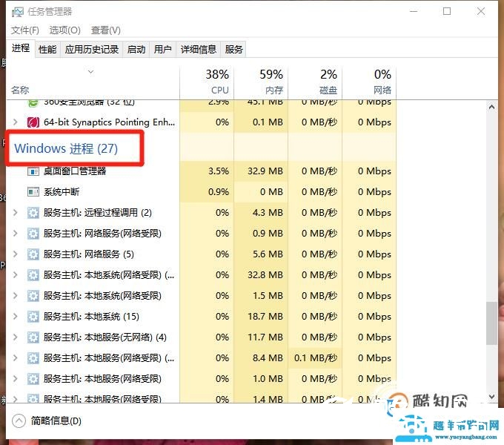The height and width of the screenshot is (445, 504).
Task: Click the 系统中断 process icon
Action: [33, 192]
